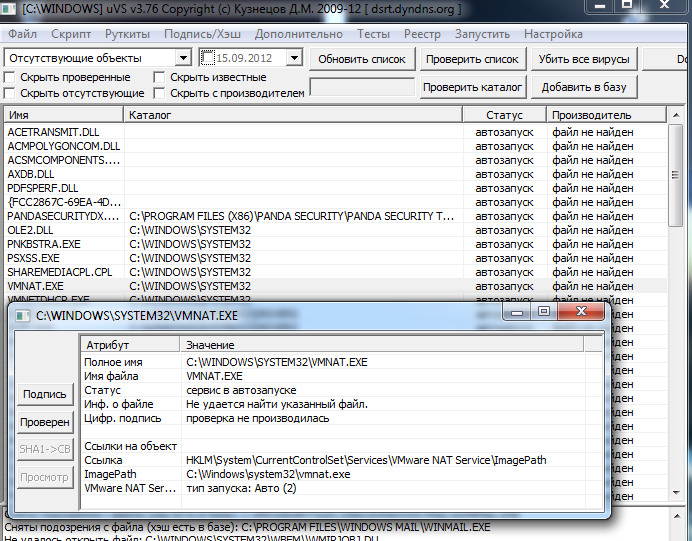Click 'Проверить каталог' button
692x541 pixels.
(x=472, y=87)
